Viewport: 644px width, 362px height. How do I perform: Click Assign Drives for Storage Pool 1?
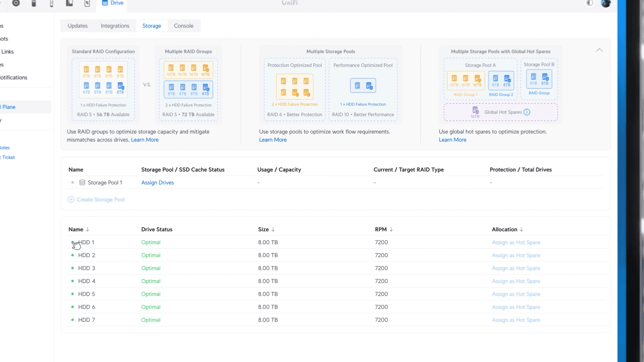tap(157, 183)
